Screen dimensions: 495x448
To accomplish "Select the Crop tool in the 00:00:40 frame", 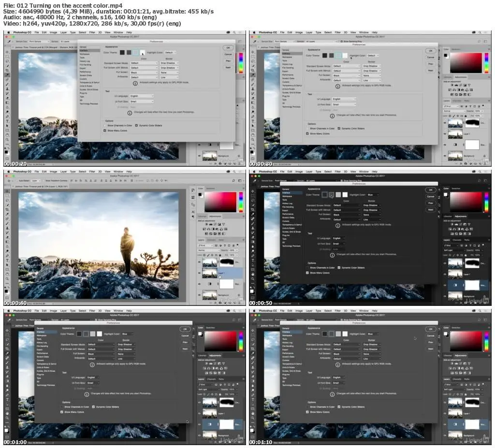I will click(7, 210).
